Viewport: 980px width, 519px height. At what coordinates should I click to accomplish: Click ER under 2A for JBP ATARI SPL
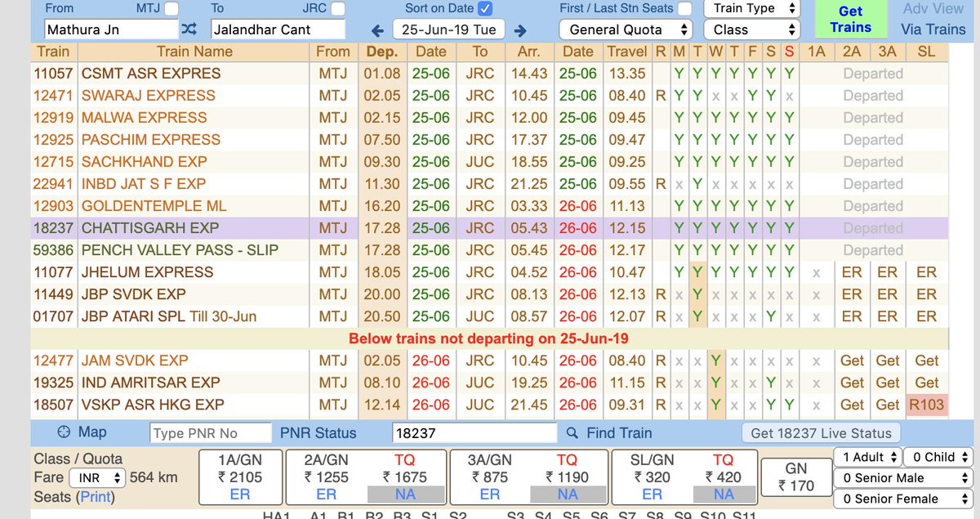pos(852,316)
